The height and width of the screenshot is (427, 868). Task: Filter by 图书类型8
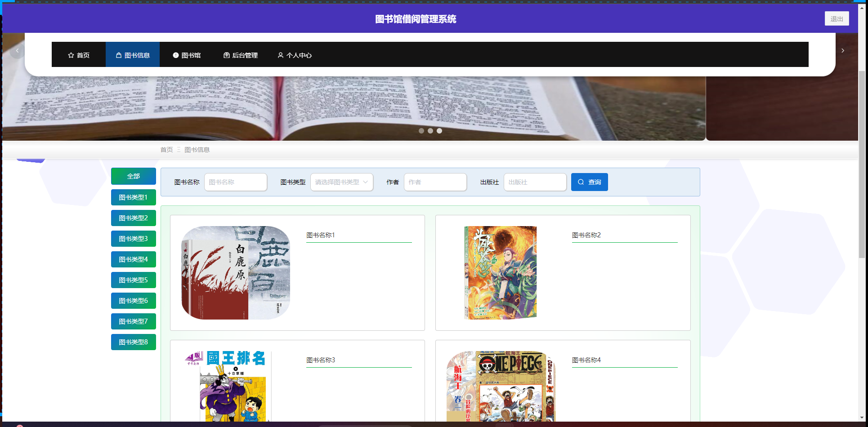134,342
